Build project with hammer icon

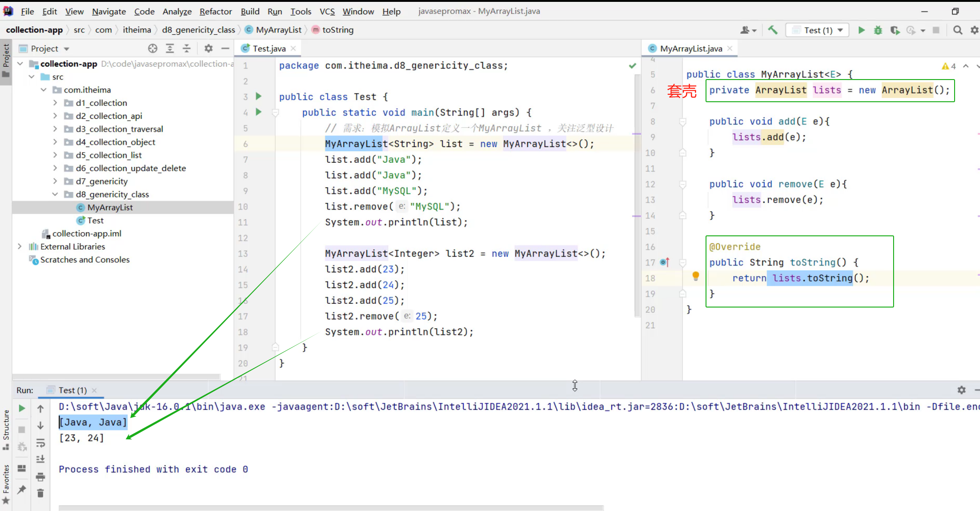pyautogui.click(x=773, y=30)
